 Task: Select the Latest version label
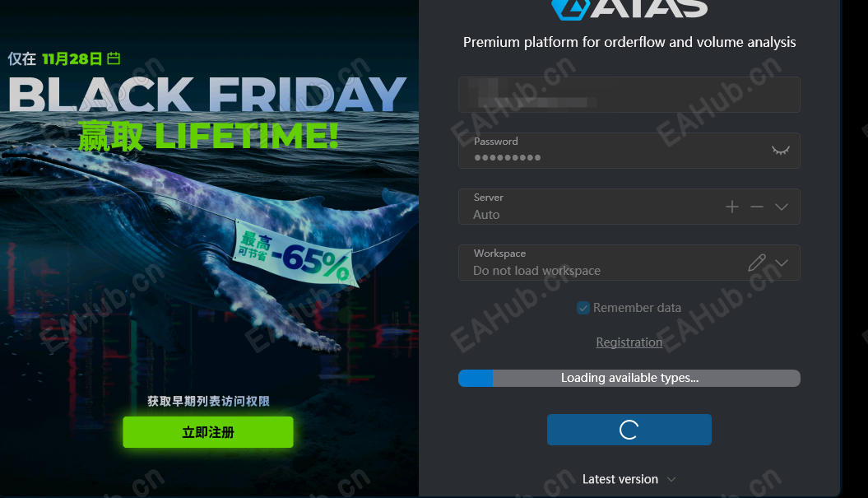pyautogui.click(x=620, y=479)
